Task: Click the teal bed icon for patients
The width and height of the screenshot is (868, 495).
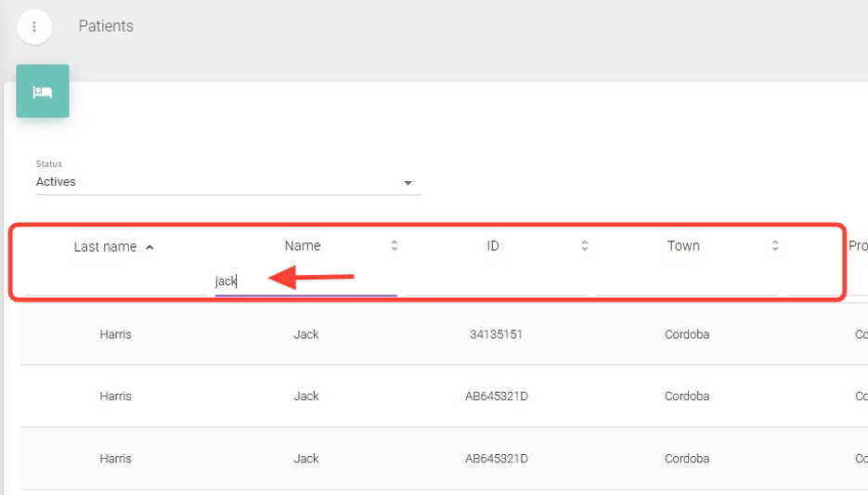Action: coord(43,91)
